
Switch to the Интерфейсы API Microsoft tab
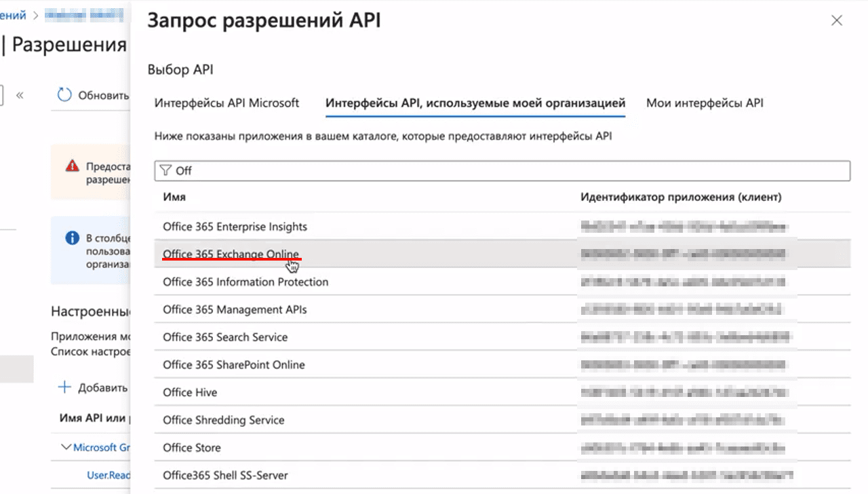click(x=226, y=103)
